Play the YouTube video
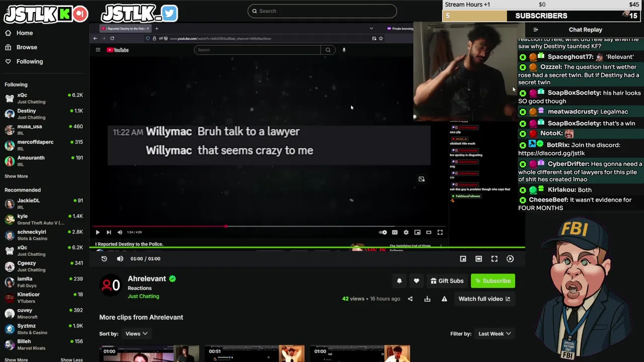Screen dimensions: 644x362 point(98,232)
